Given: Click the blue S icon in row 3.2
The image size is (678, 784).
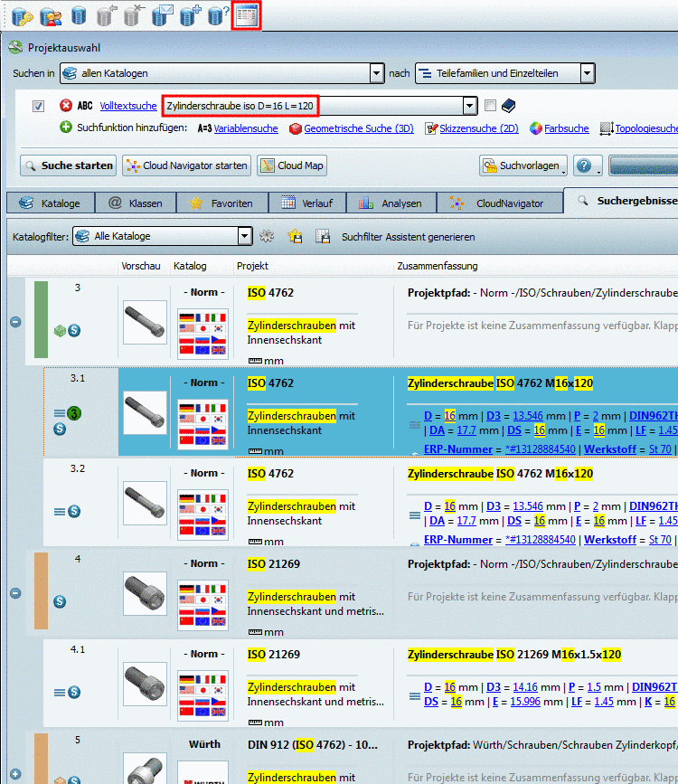Looking at the screenshot, I should pos(74,511).
